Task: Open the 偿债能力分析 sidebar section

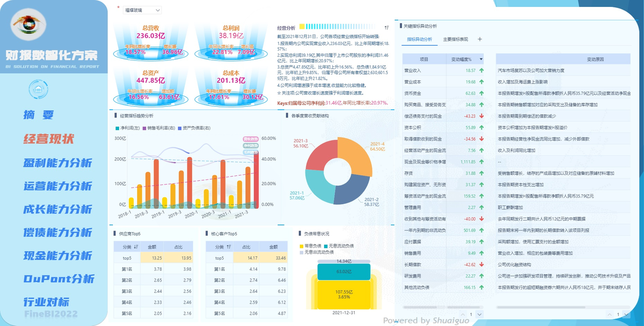Action: (x=58, y=232)
